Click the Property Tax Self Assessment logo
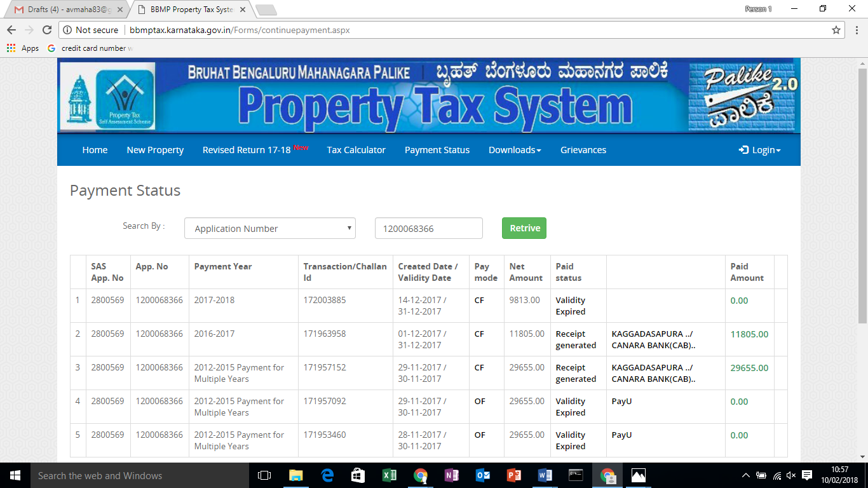This screenshot has height=488, width=868. pyautogui.click(x=125, y=99)
